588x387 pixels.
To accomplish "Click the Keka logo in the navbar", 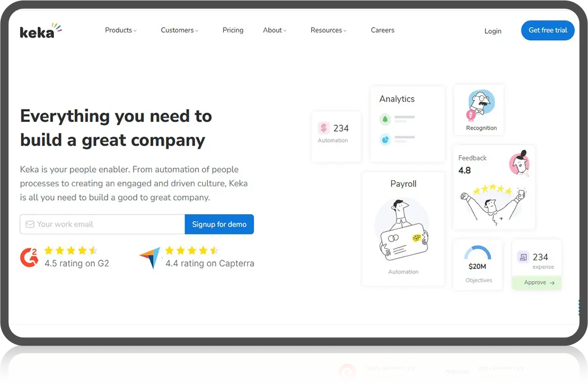I will coord(40,31).
